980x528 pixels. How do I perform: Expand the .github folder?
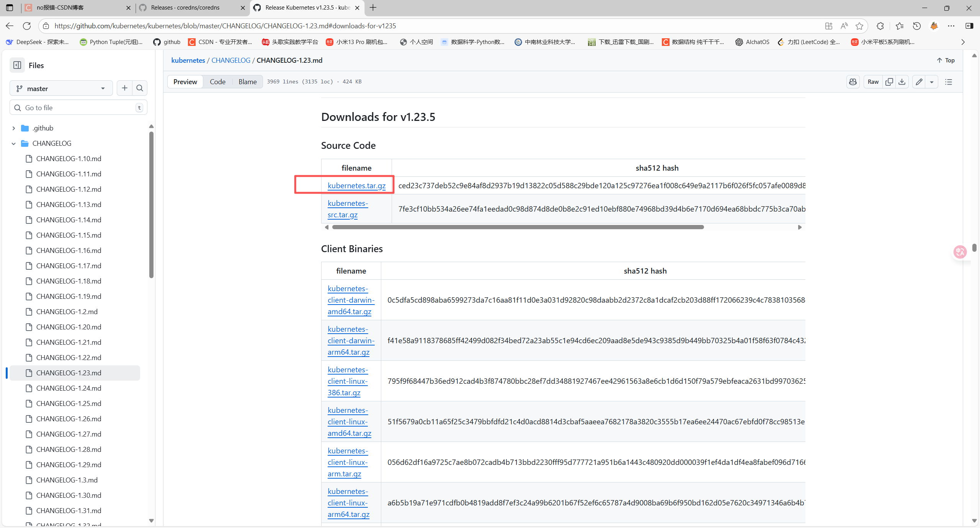[x=14, y=128]
